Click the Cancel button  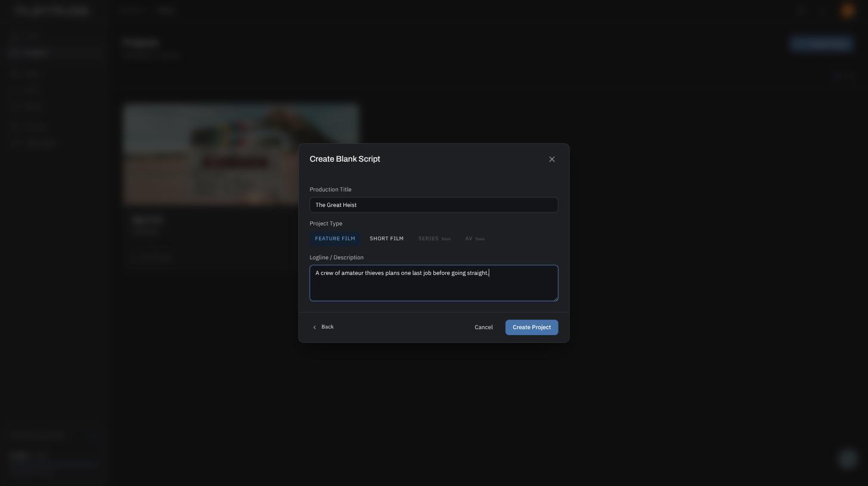pyautogui.click(x=483, y=327)
